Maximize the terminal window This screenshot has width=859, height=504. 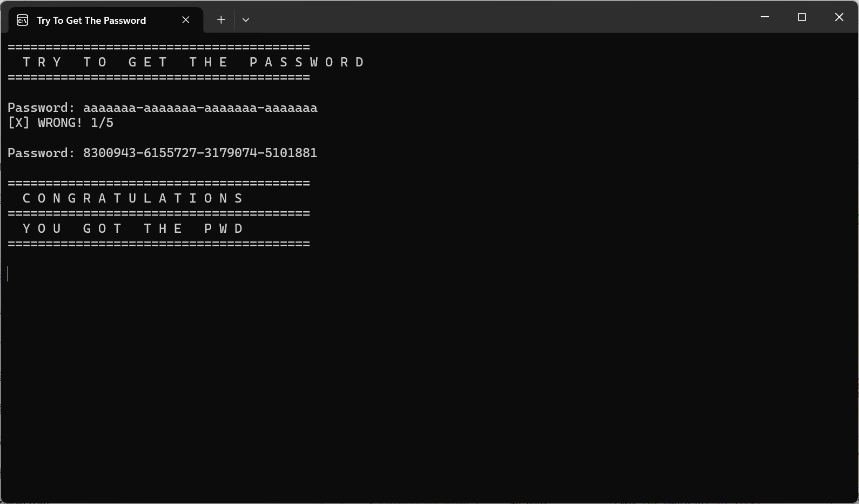[802, 17]
